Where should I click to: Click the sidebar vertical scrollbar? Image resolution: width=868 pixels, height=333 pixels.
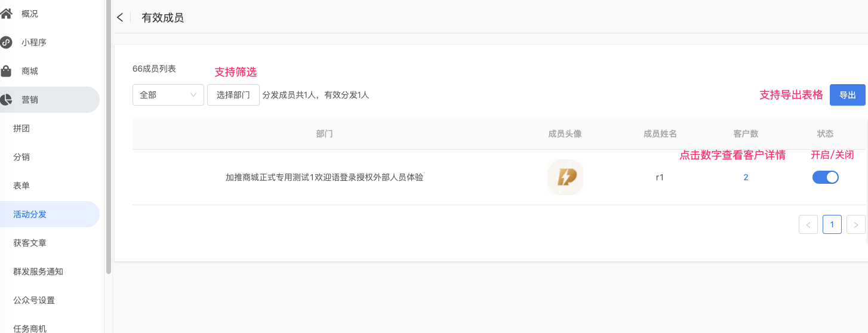coord(109,137)
